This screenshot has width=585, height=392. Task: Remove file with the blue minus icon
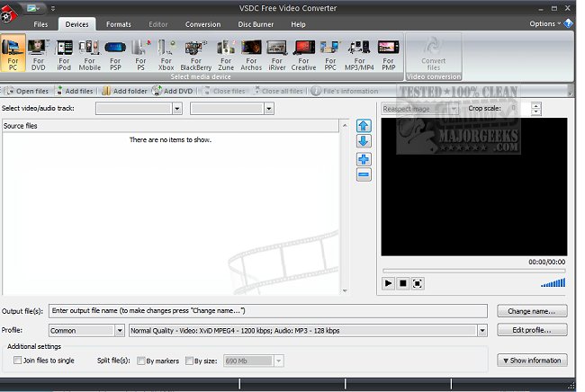click(x=364, y=174)
